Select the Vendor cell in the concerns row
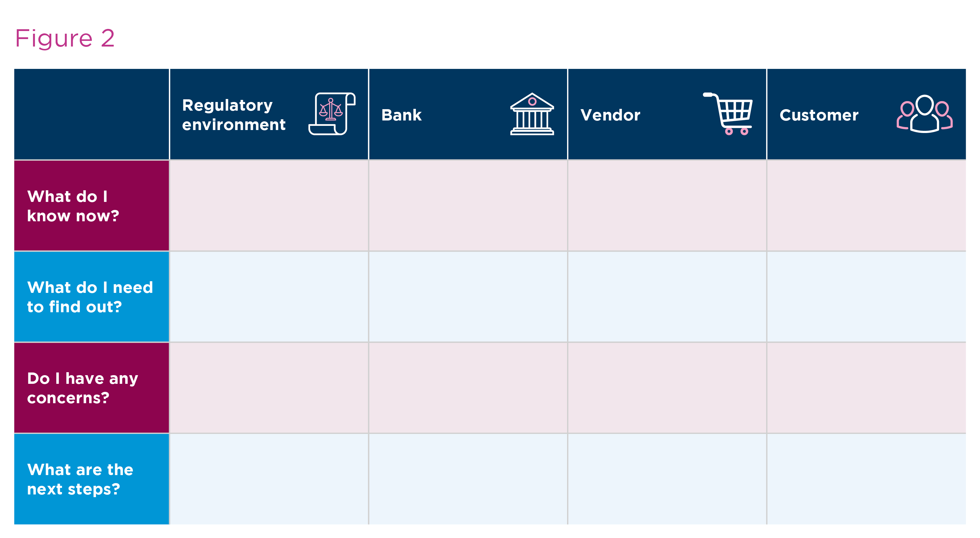The height and width of the screenshot is (538, 980). 667,388
